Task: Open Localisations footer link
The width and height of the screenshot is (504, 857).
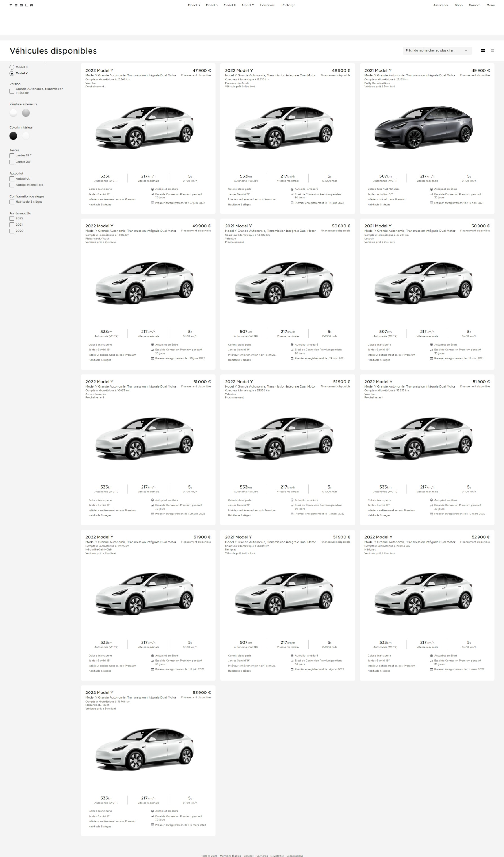Action: click(295, 856)
